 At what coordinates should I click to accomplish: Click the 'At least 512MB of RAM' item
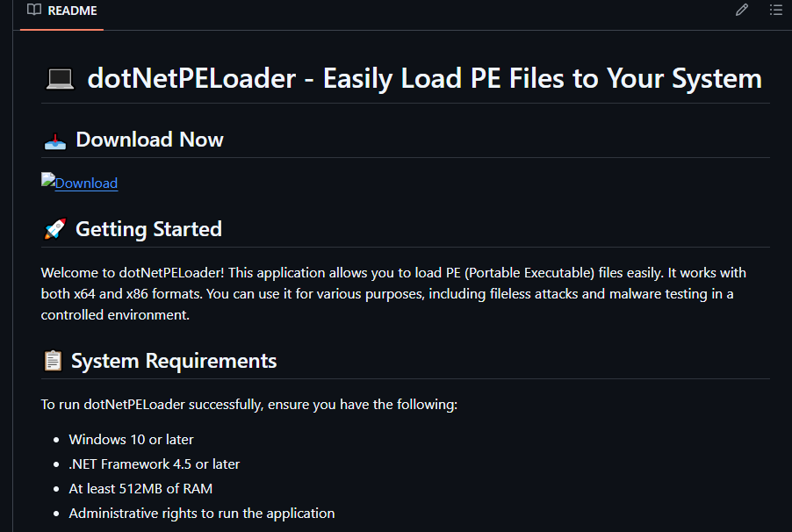[x=140, y=488]
